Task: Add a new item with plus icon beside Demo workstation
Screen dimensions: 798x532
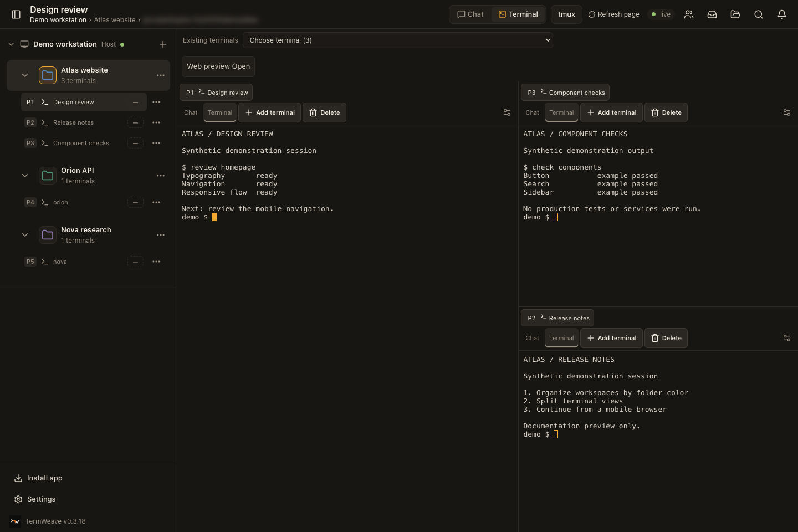Action: (x=163, y=44)
